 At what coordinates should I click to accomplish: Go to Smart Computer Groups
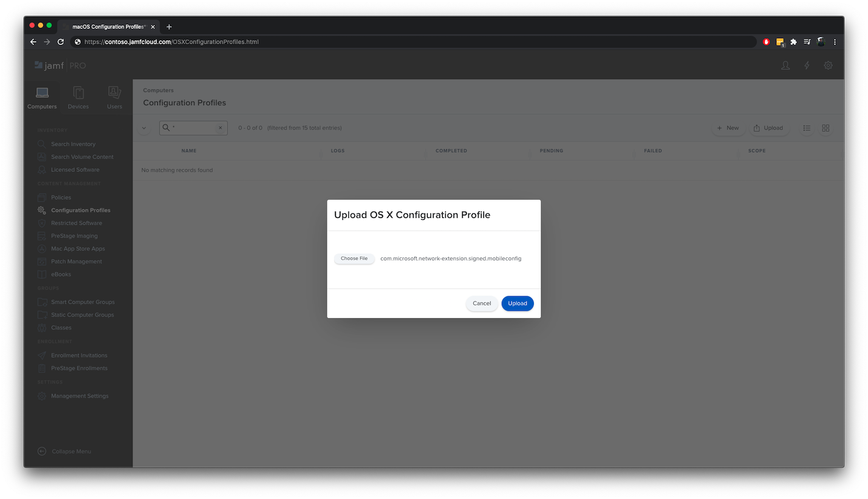click(x=83, y=302)
